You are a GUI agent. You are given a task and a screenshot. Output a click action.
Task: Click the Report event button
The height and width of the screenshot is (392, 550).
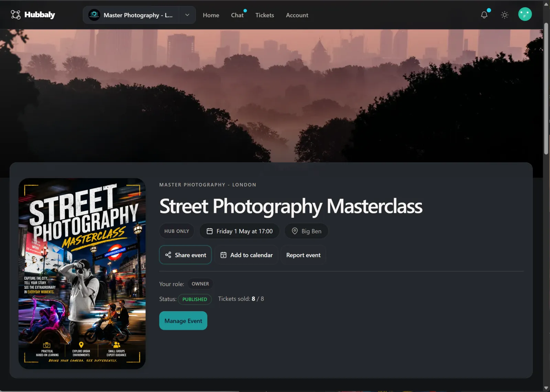pos(303,255)
